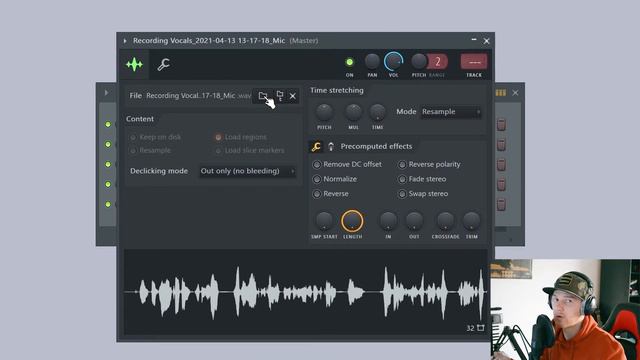Click the VOL knob
Image resolution: width=640 pixels, height=360 pixels.
(393, 62)
